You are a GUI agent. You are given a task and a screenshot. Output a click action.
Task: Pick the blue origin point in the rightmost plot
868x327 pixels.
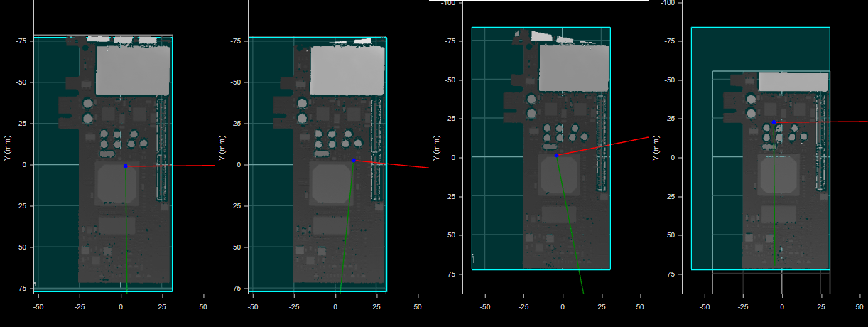pyautogui.click(x=774, y=122)
